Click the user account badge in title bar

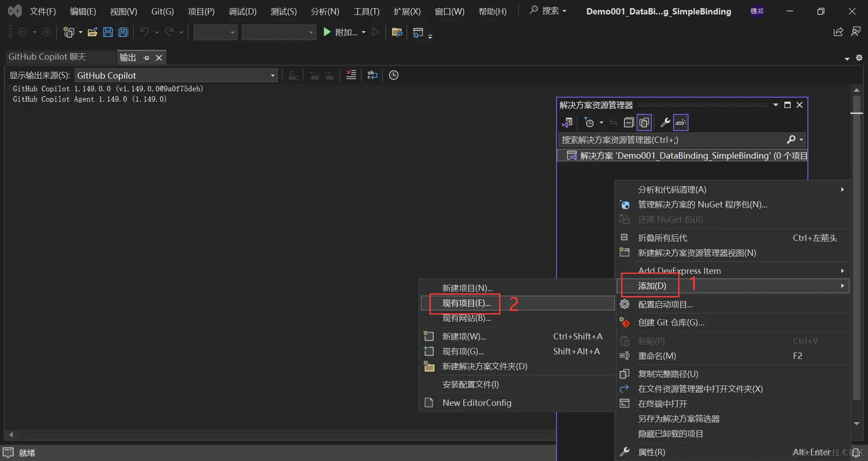click(x=757, y=11)
